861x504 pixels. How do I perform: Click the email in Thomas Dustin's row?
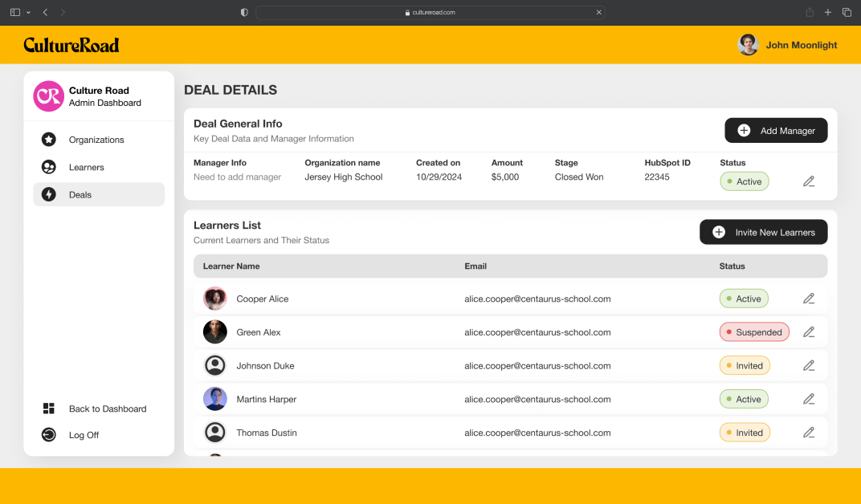coord(537,432)
